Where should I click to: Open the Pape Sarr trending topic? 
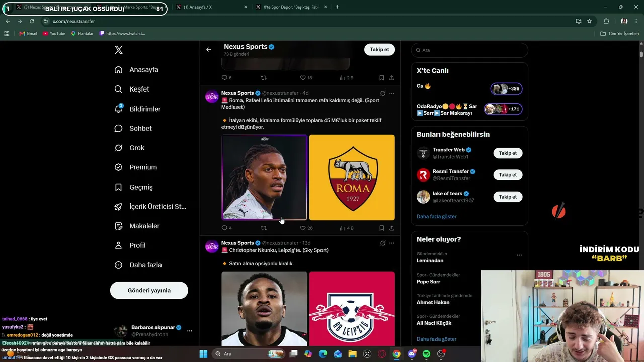428,282
